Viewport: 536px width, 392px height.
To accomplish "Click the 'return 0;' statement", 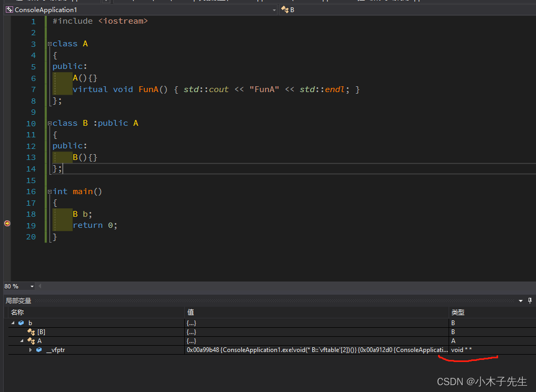I will click(95, 225).
